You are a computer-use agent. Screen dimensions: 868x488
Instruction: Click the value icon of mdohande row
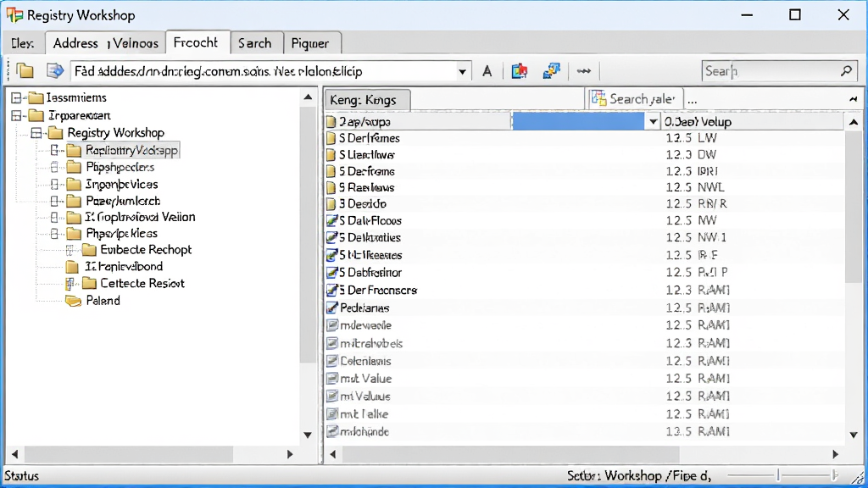(x=331, y=431)
